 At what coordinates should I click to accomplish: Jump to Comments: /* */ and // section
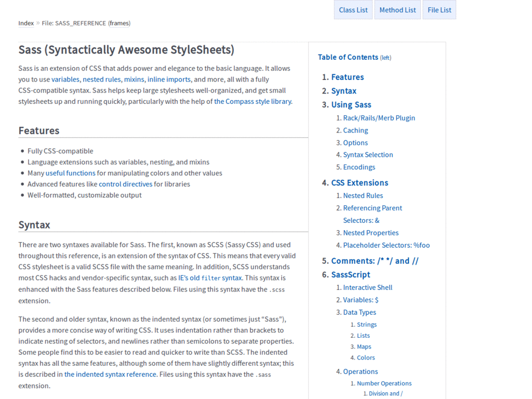pos(375,261)
